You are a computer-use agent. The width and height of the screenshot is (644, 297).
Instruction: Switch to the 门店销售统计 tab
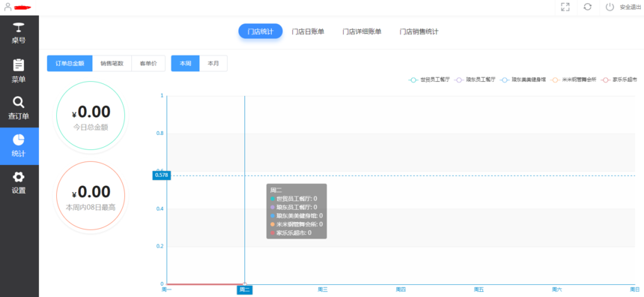(419, 31)
